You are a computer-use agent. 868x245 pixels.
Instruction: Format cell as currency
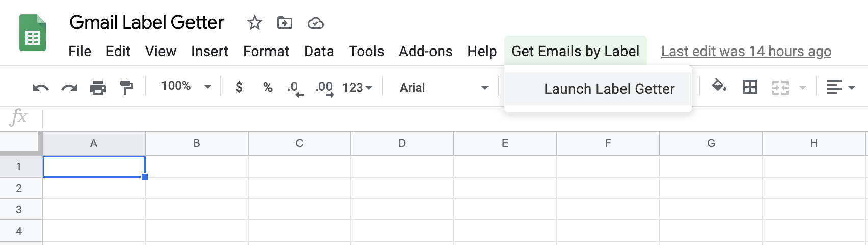pos(239,87)
